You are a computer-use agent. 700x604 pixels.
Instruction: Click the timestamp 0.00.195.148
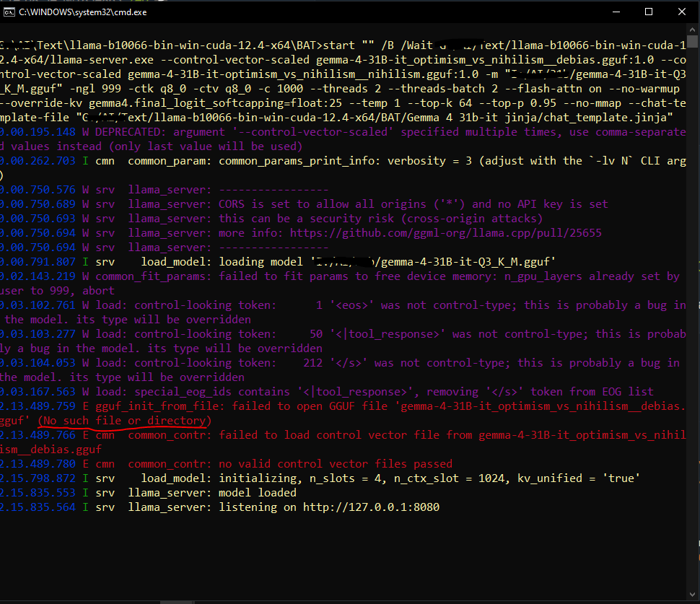point(38,132)
